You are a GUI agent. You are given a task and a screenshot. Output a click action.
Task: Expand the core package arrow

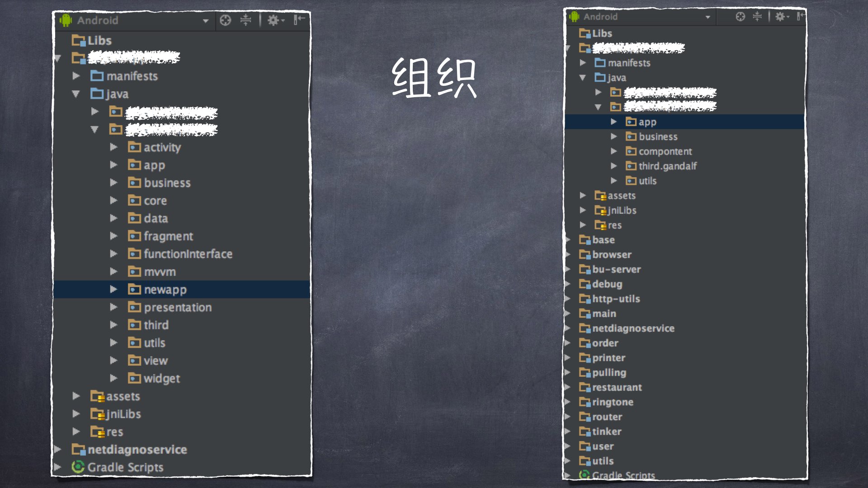coord(113,201)
